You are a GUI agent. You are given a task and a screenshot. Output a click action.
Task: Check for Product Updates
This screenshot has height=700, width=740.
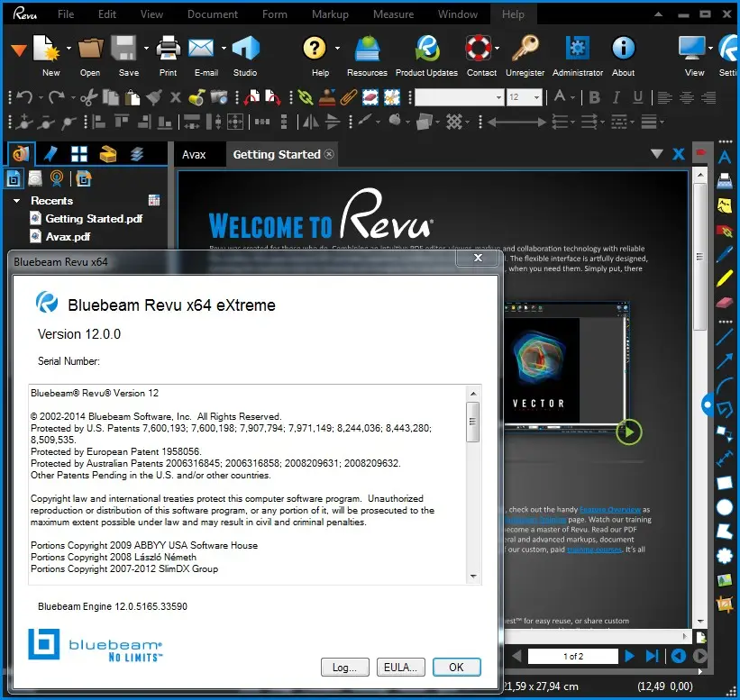click(427, 48)
